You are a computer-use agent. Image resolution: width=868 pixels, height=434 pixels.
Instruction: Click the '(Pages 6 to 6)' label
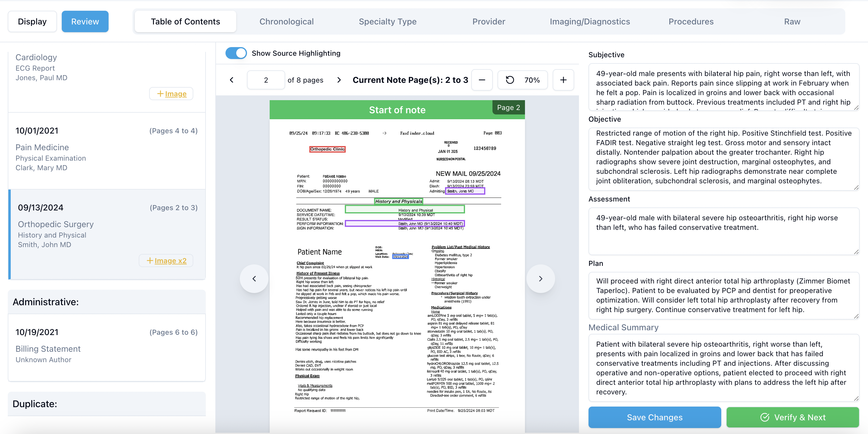click(173, 332)
